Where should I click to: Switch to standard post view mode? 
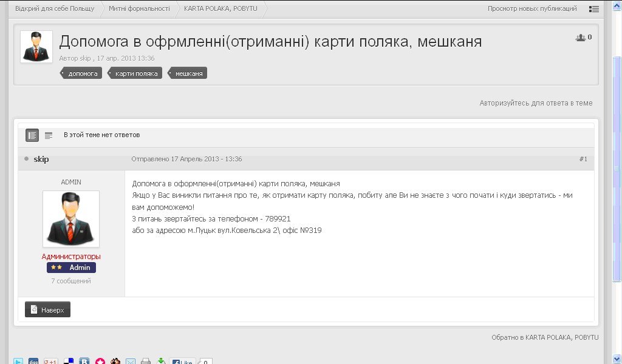32,135
